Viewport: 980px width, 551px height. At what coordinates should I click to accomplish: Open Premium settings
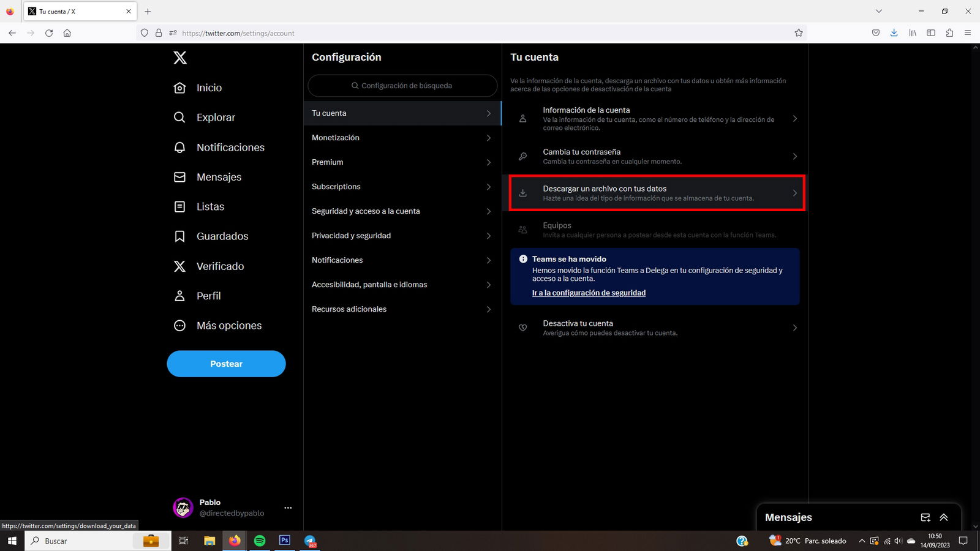[x=402, y=162]
